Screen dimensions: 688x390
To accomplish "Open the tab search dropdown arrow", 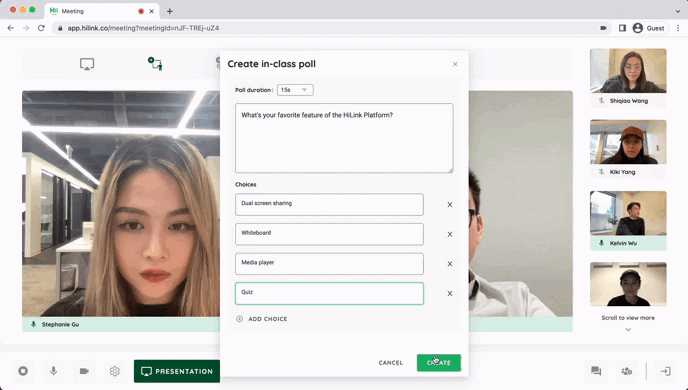I will (x=678, y=11).
